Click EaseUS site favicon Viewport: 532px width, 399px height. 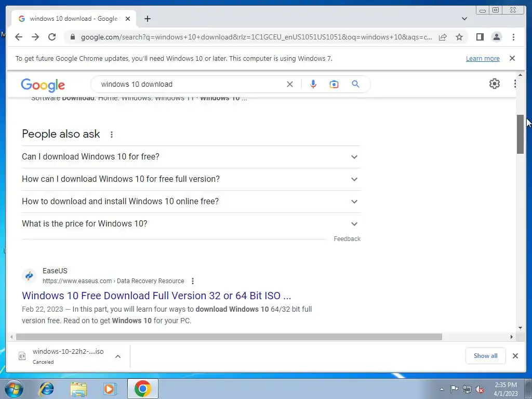(29, 275)
